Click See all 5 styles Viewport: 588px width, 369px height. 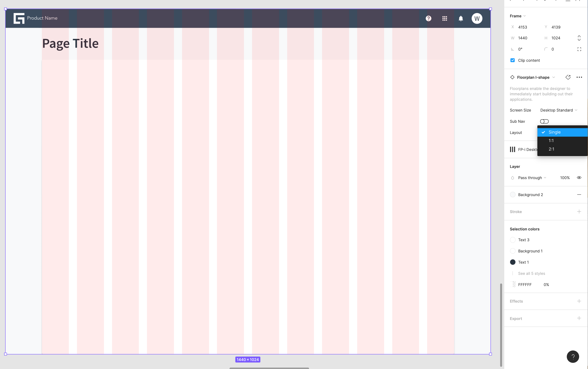pos(531,273)
